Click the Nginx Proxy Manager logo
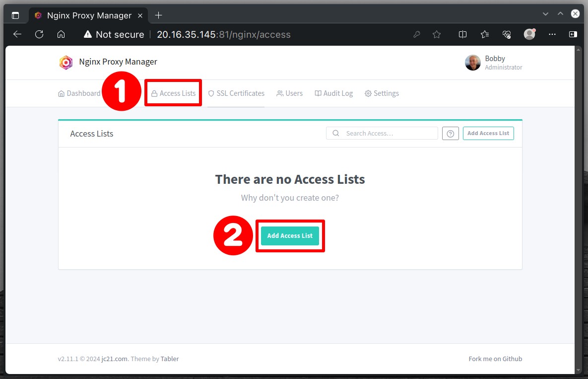588x379 pixels. 66,62
